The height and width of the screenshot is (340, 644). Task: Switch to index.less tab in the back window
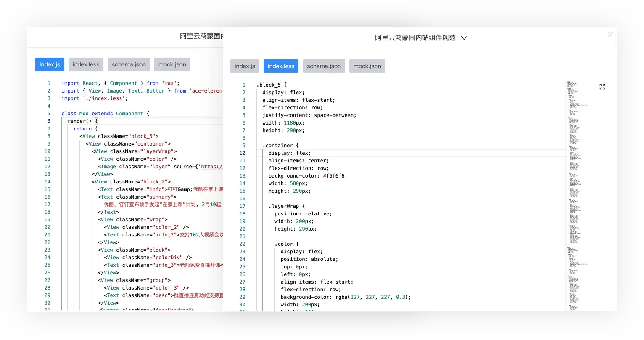(x=86, y=64)
